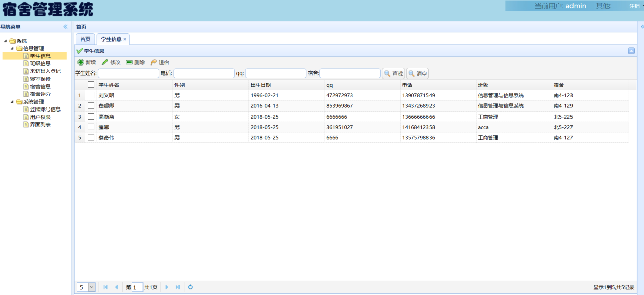Tick the checkbox for 刘义昭
The height and width of the screenshot is (295, 644).
coord(91,95)
